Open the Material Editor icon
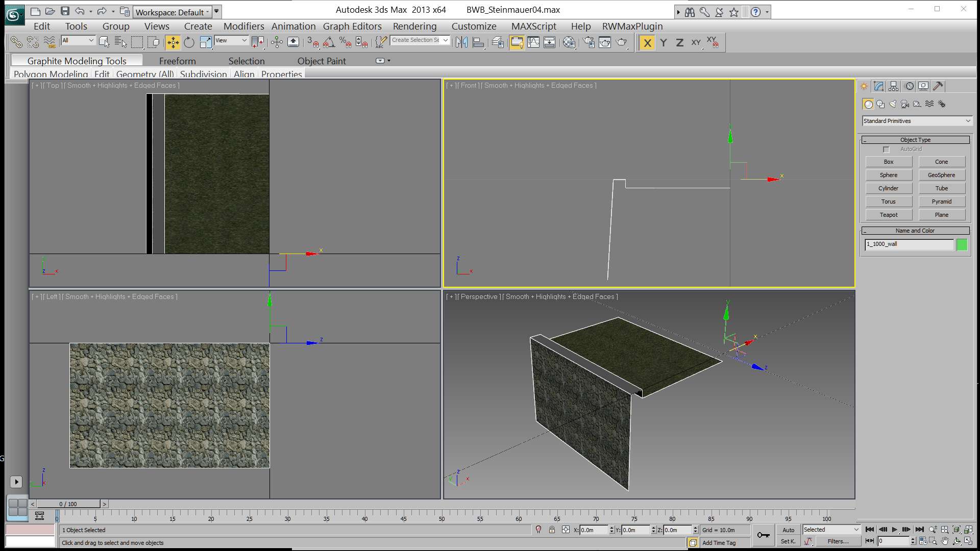980x551 pixels. pos(569,42)
